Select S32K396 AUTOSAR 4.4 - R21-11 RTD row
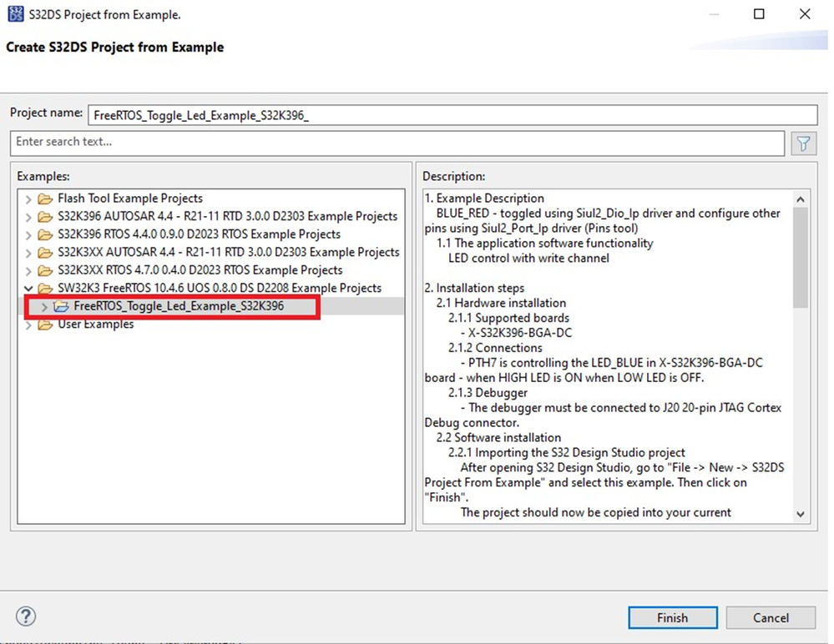Screen dimensions: 834x644 click(227, 216)
